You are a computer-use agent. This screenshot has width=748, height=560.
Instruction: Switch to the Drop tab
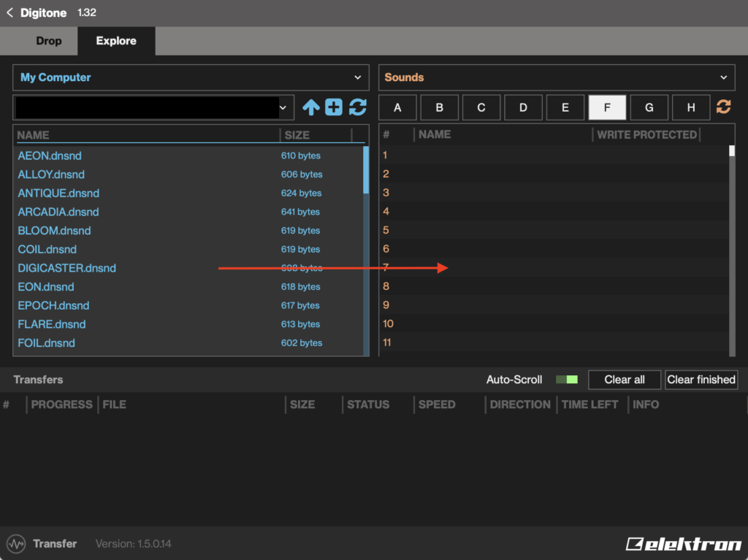pyautogui.click(x=49, y=41)
